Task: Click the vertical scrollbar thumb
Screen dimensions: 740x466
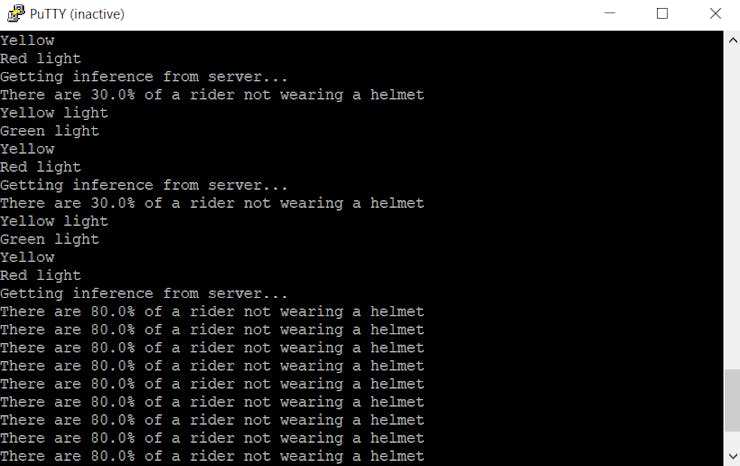Action: click(x=732, y=400)
